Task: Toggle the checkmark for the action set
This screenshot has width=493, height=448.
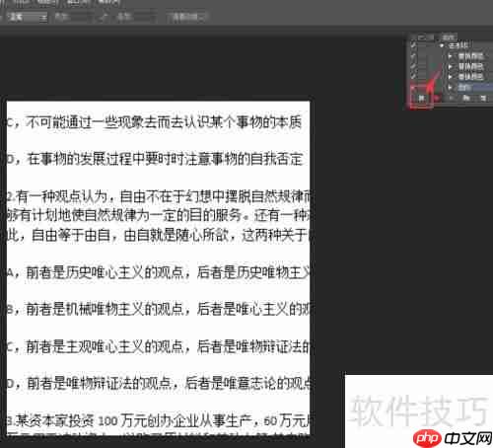Action: (413, 45)
